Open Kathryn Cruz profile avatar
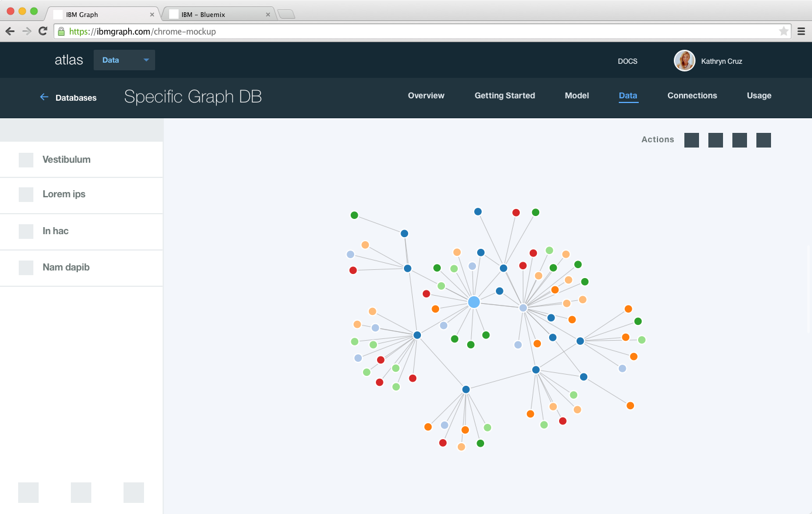The image size is (812, 514). [x=684, y=60]
